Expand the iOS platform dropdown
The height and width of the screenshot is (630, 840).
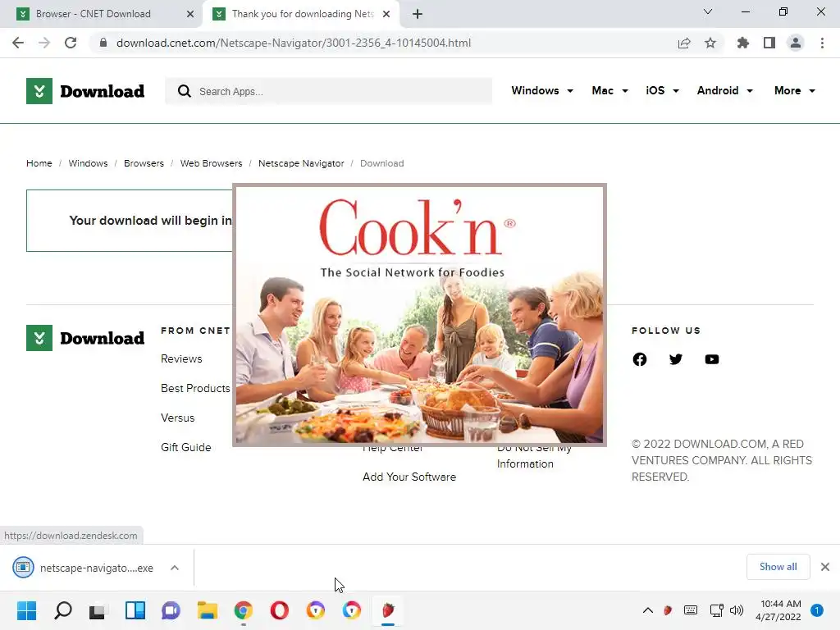662,90
